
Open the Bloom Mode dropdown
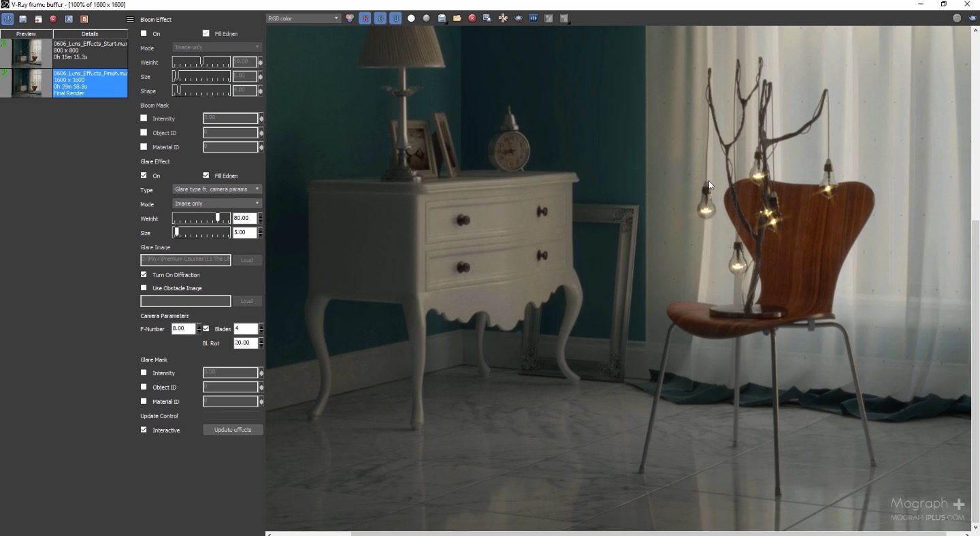point(217,48)
